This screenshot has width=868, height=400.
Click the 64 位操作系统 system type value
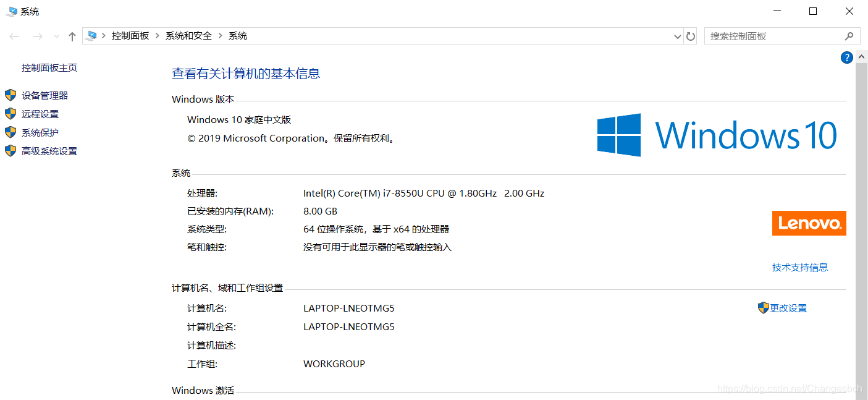point(376,229)
